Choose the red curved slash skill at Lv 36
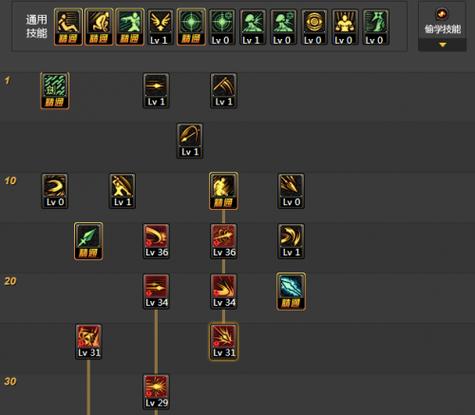The height and width of the screenshot is (415, 475). pyautogui.click(x=156, y=241)
